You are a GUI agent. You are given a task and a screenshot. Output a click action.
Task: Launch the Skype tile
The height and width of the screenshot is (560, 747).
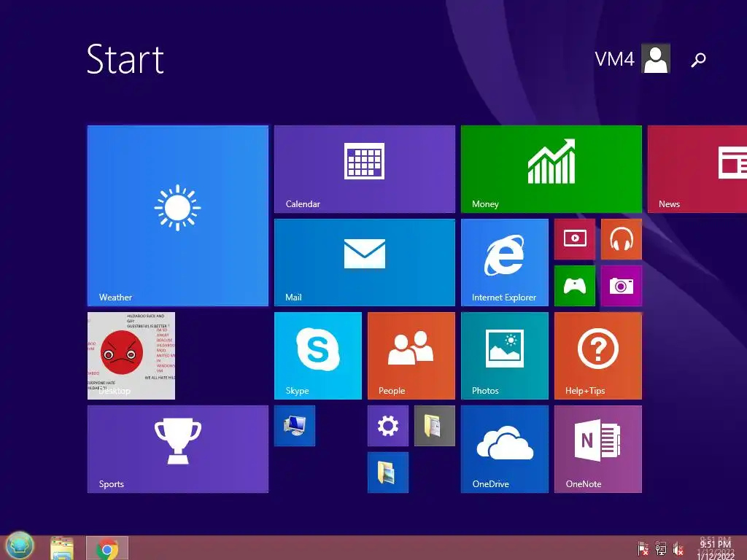point(318,356)
